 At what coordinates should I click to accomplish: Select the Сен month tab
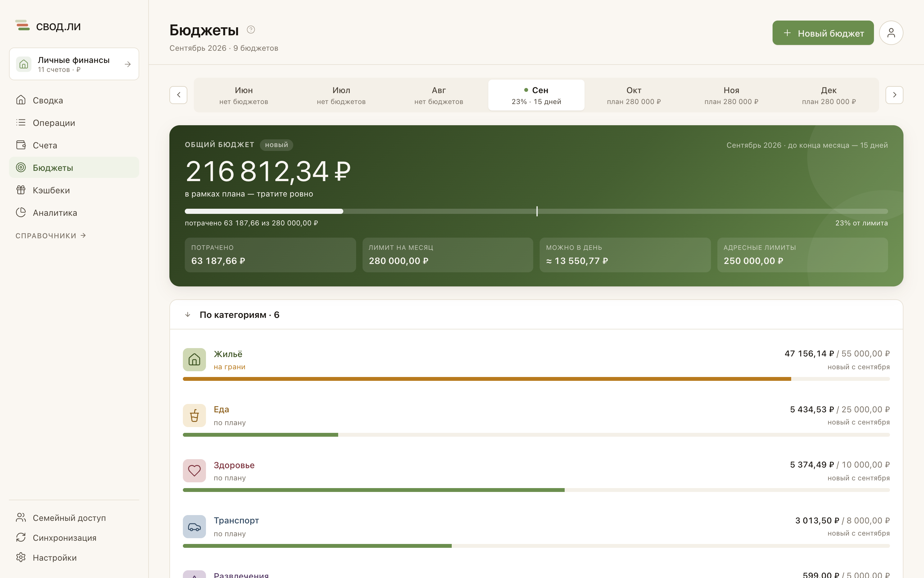(536, 95)
